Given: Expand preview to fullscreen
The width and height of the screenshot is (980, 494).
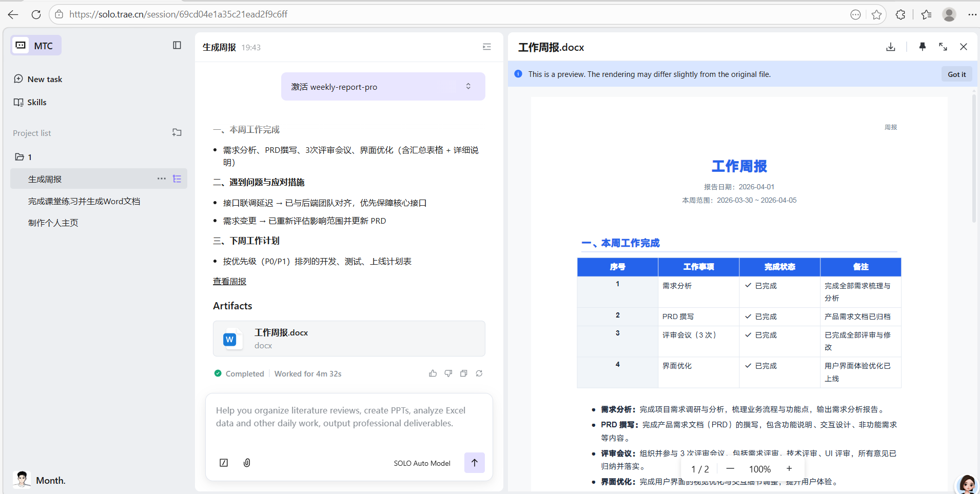Looking at the screenshot, I should (x=943, y=47).
